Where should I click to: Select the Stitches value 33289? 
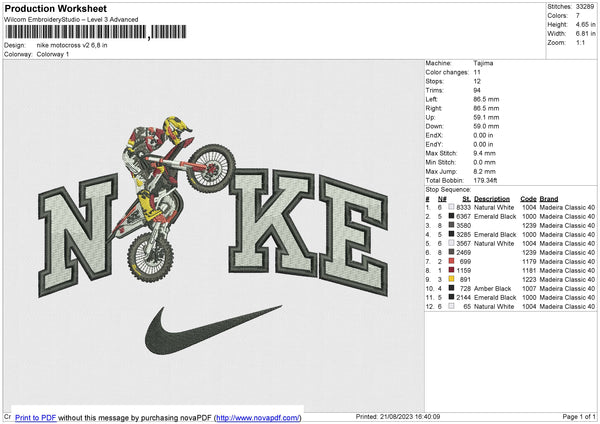pyautogui.click(x=585, y=7)
